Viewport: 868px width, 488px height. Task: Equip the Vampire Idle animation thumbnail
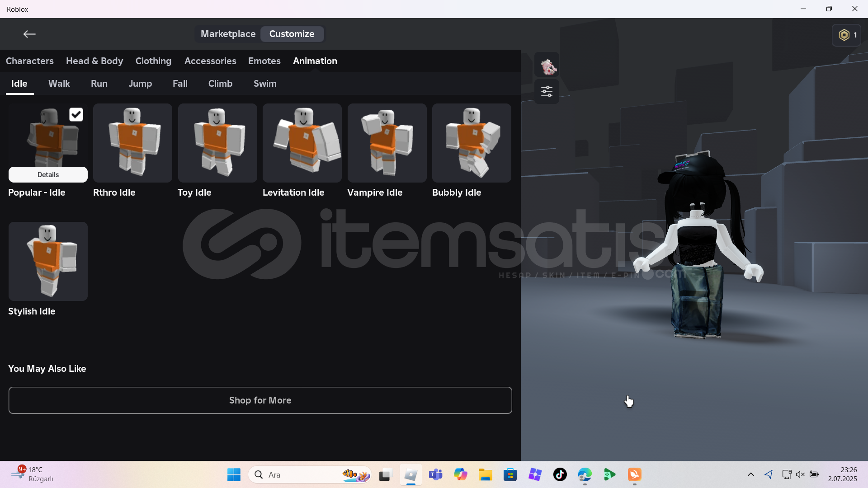[387, 143]
